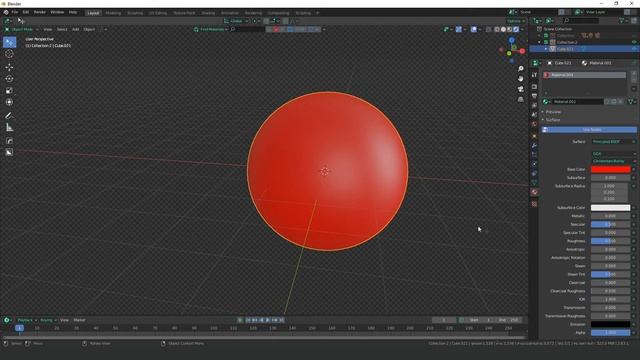This screenshot has width=640, height=360.
Task: Enable Rendered viewport shading
Action: [x=516, y=29]
